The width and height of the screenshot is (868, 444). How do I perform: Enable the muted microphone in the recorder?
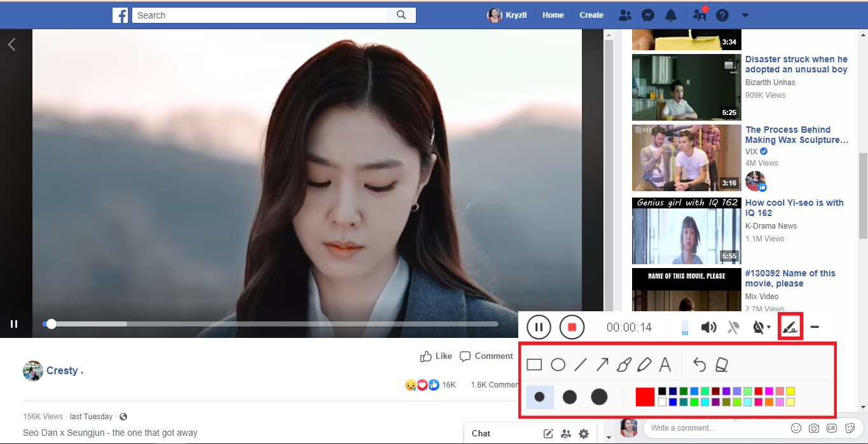pyautogui.click(x=733, y=326)
